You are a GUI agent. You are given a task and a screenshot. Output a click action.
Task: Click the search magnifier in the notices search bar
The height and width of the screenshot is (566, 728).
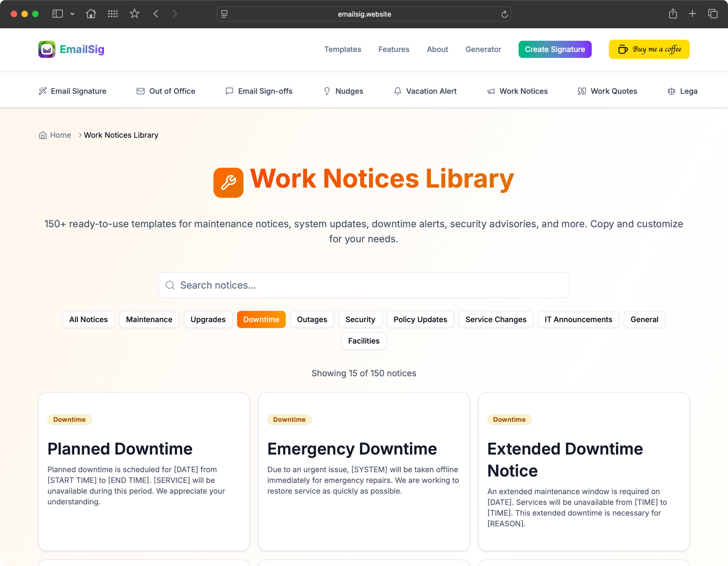coord(170,285)
